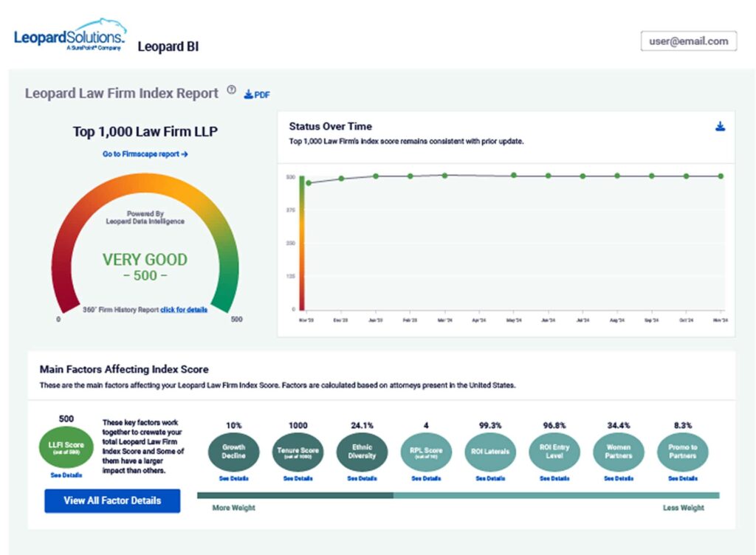Open the Go to Firmscape report link
756x555 pixels.
click(x=145, y=154)
